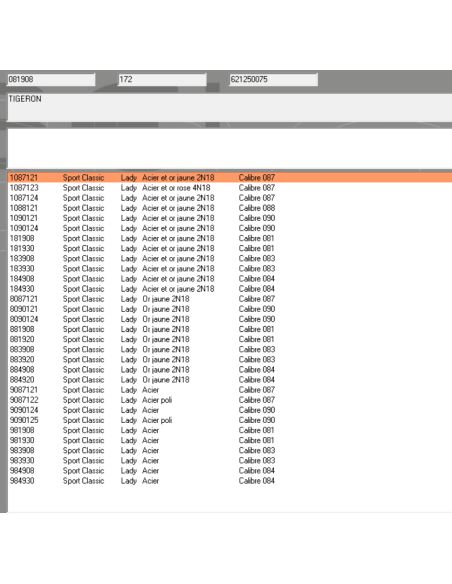Select list row 981930
This screenshot has height=584, width=452.
tap(230, 440)
